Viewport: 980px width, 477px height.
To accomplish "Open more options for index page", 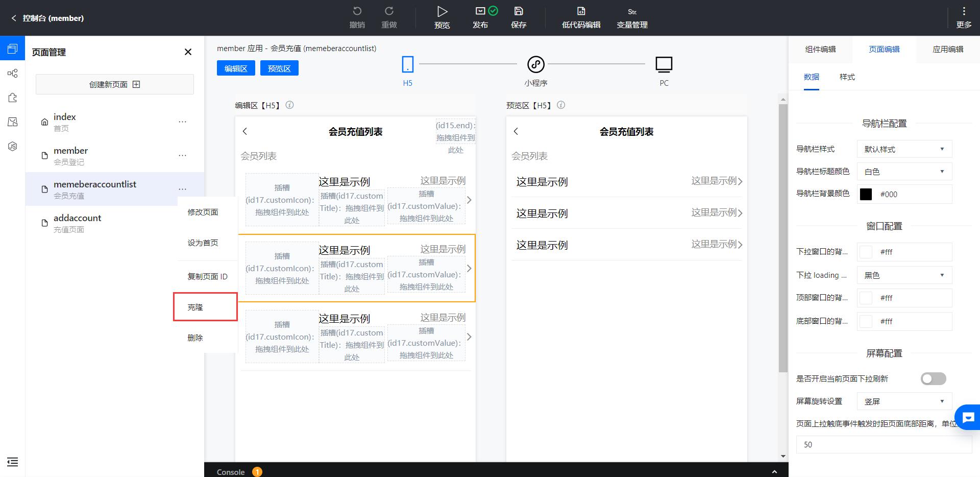I will 182,122.
